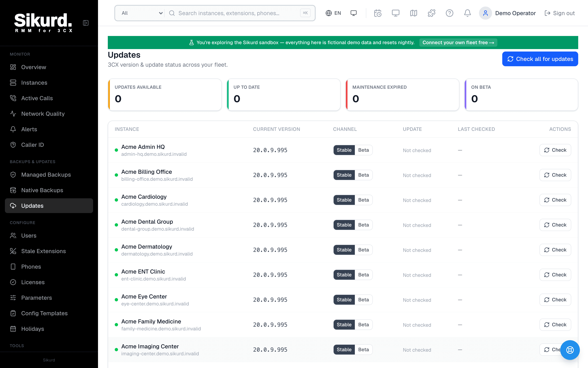Click the wallboard monitor icon in header
Screen dimensions: 588x368
(395, 13)
